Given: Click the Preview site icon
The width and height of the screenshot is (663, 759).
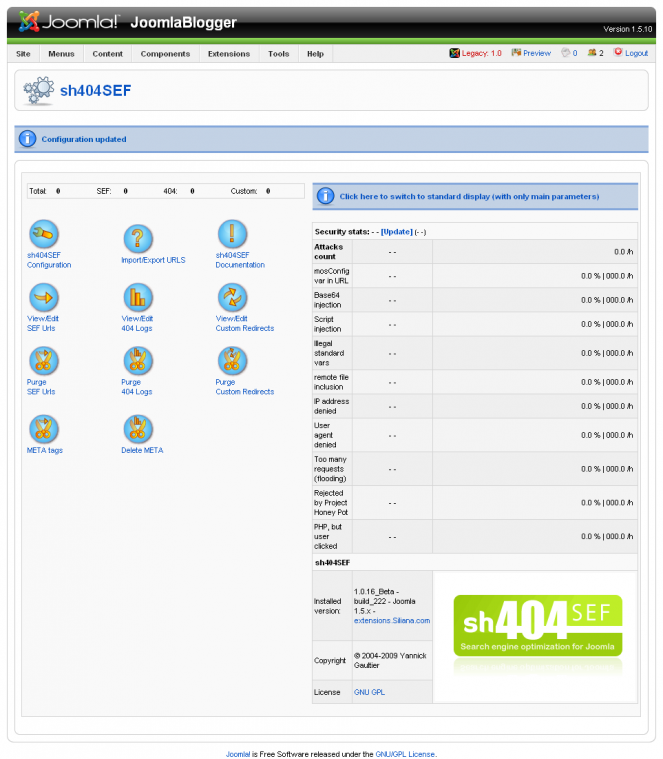Looking at the screenshot, I should click(x=516, y=52).
